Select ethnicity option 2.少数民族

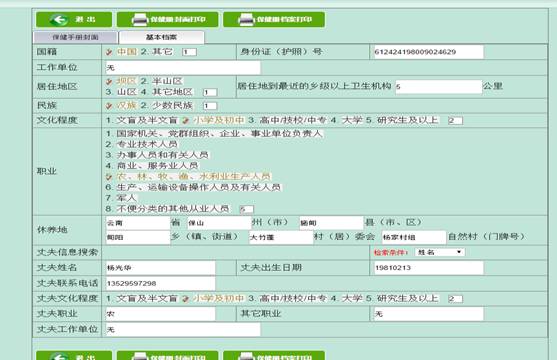[167, 106]
